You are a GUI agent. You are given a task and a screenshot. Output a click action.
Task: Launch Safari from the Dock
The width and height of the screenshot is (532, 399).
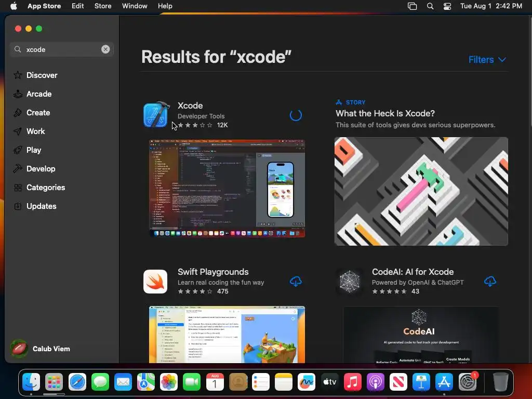click(77, 382)
